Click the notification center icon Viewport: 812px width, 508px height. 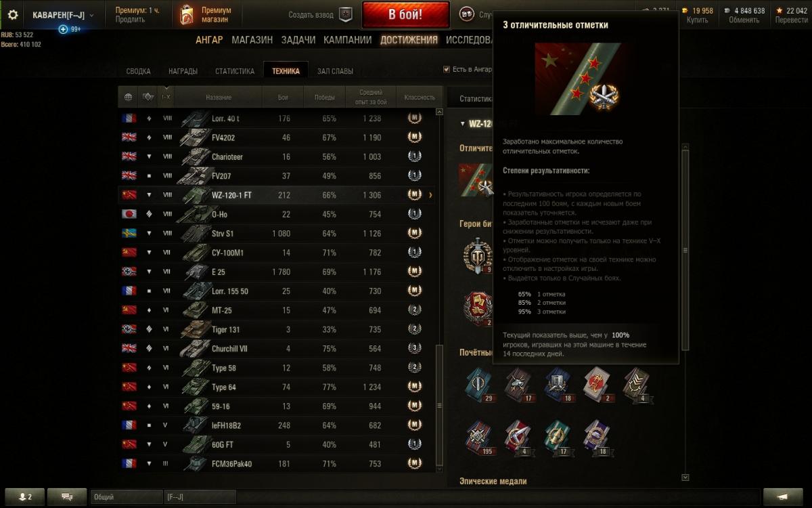(782, 496)
